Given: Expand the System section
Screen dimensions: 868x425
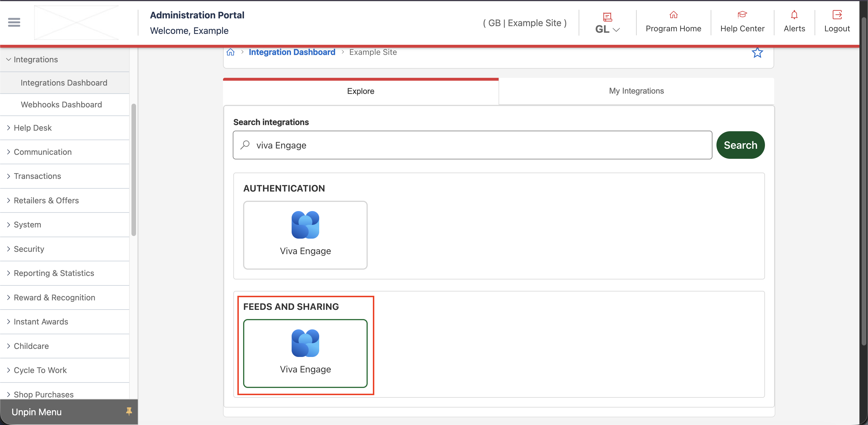Looking at the screenshot, I should tap(65, 225).
